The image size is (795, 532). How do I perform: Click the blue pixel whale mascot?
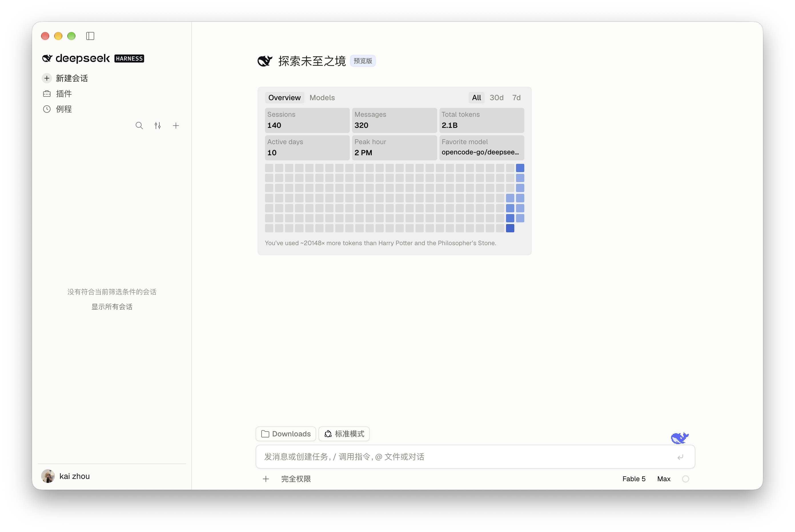680,438
